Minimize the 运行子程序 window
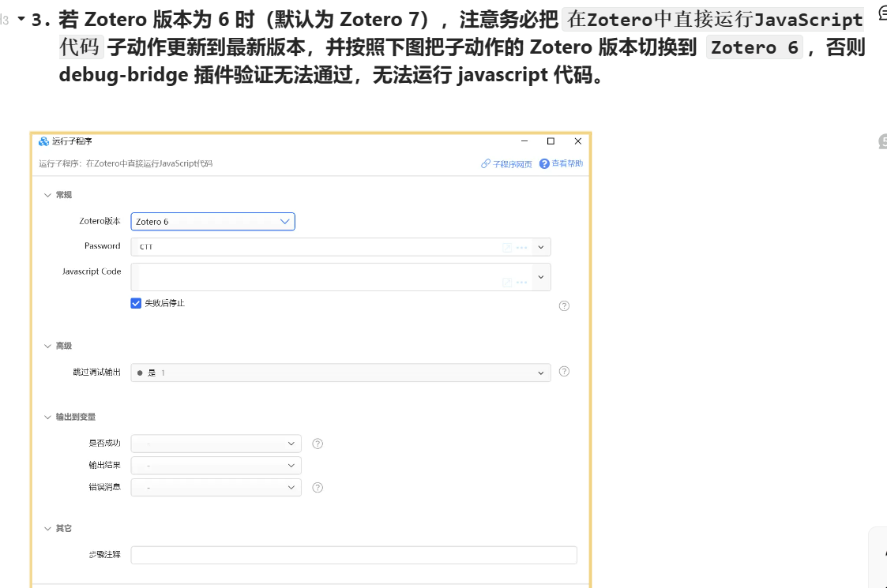The width and height of the screenshot is (887, 588). point(524,140)
